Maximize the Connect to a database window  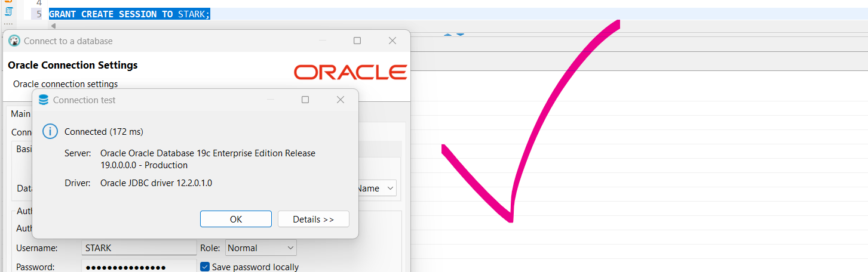(357, 41)
